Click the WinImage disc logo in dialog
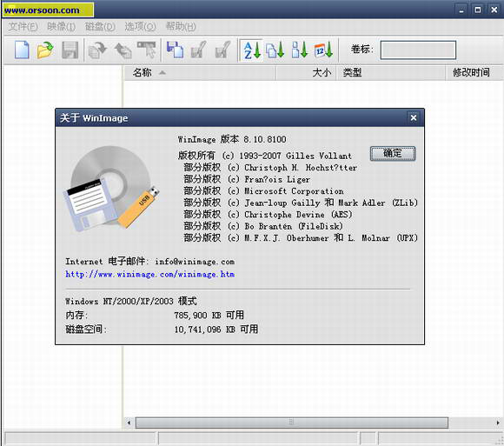This screenshot has height=446, width=504. (111, 188)
